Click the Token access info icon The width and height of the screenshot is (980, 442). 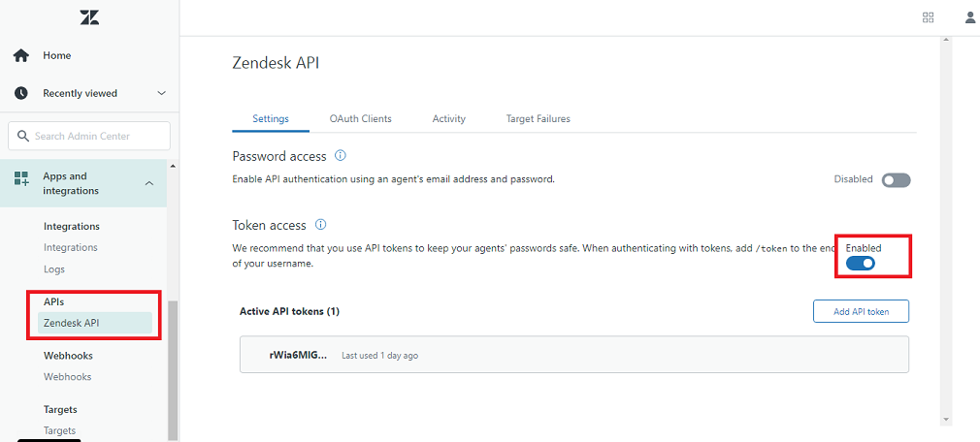320,225
